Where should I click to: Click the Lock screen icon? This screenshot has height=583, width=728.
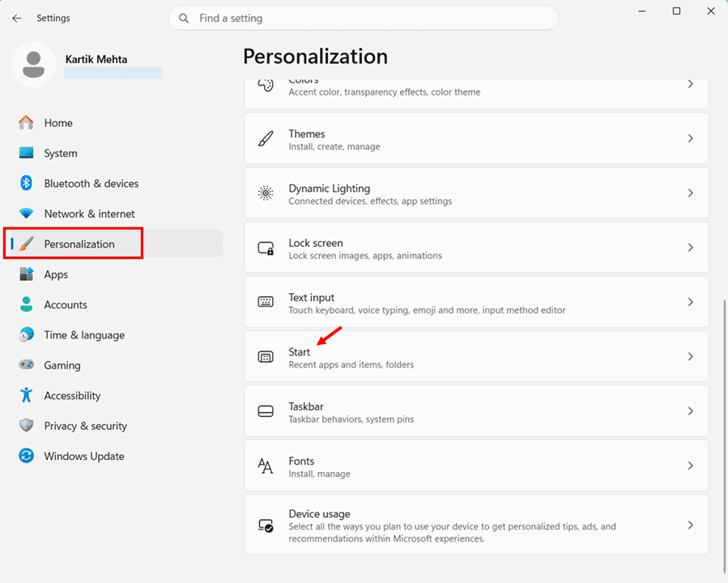pos(266,249)
